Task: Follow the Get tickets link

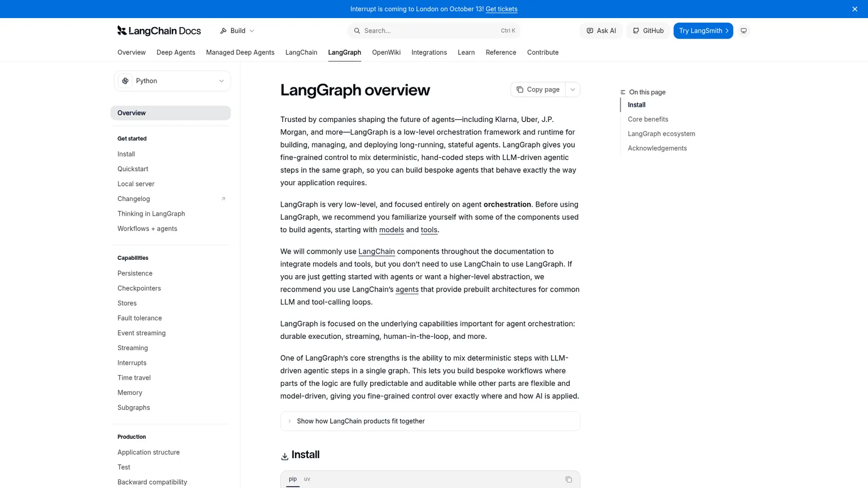Action: tap(501, 9)
